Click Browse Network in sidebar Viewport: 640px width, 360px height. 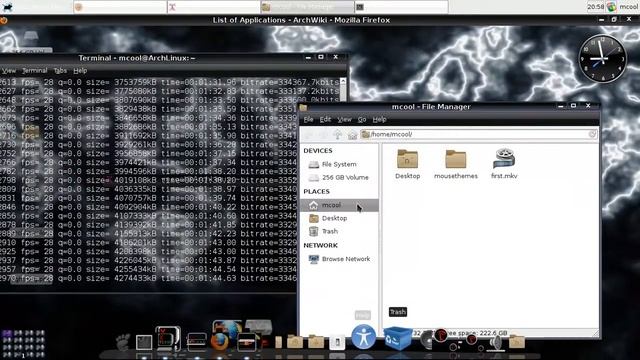[x=340, y=259]
